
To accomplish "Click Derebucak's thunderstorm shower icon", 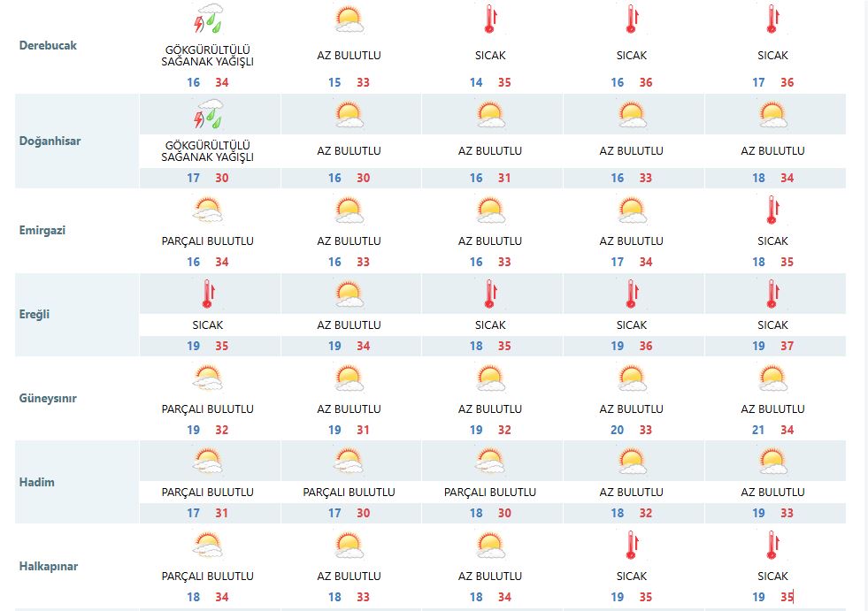I will coord(208,19).
